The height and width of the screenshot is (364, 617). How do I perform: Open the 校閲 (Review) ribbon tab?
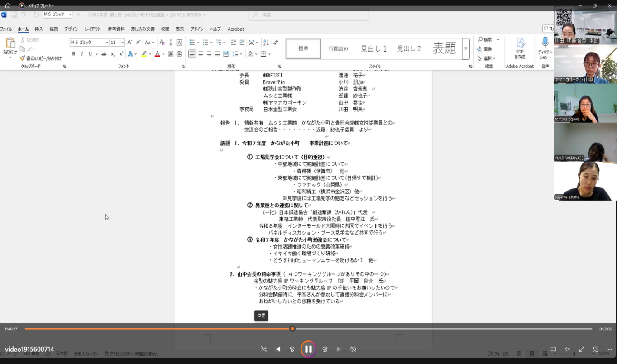(166, 29)
